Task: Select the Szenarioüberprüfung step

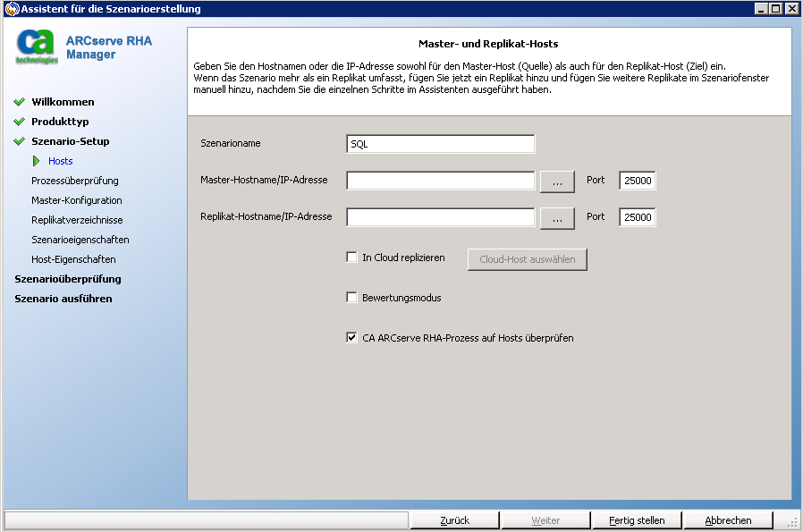Action: [x=68, y=279]
